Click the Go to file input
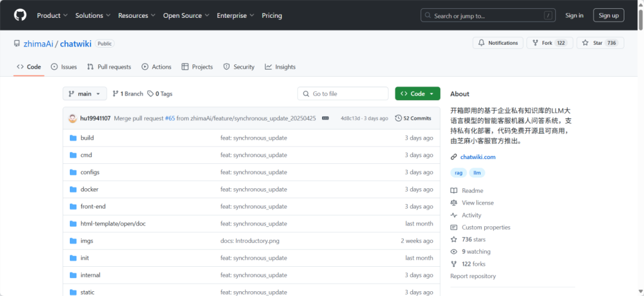 click(x=343, y=94)
